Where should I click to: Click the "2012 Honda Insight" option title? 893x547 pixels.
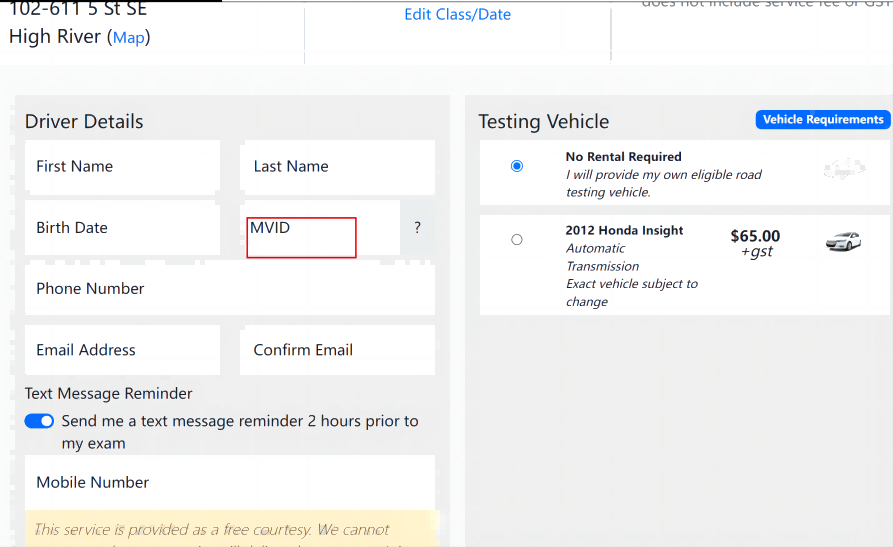[624, 231]
